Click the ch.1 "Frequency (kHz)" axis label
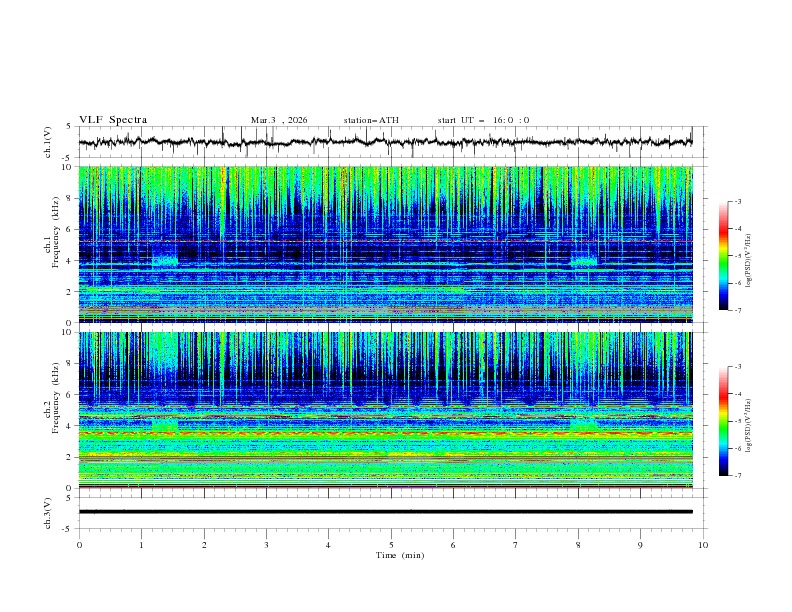 coord(56,233)
